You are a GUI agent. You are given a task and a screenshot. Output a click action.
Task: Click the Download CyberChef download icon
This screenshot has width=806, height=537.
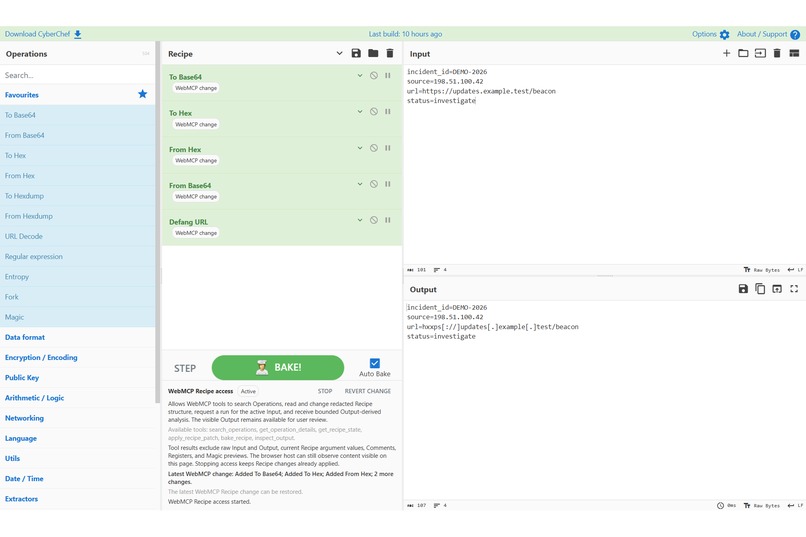78,34
